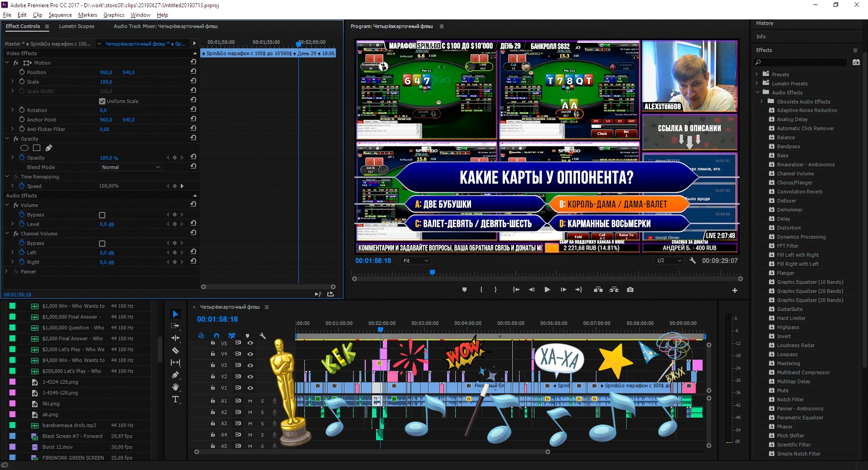Expand the Lumetri Presets folder
868x470 pixels.
tap(757, 84)
